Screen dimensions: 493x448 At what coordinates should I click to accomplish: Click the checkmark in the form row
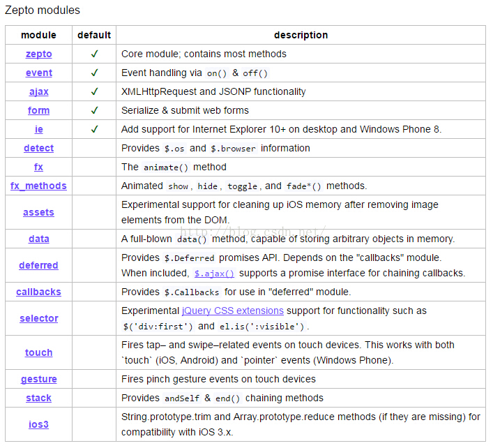pos(94,110)
